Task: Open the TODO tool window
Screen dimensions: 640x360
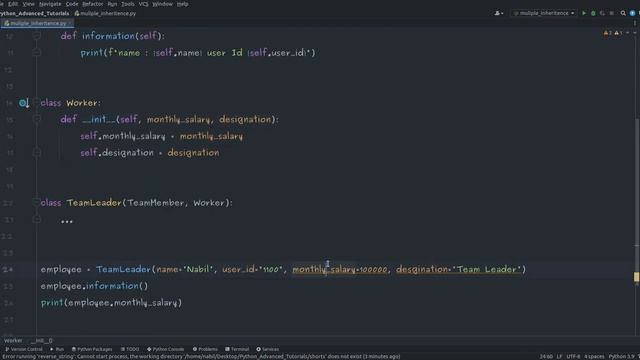Action: 130,349
